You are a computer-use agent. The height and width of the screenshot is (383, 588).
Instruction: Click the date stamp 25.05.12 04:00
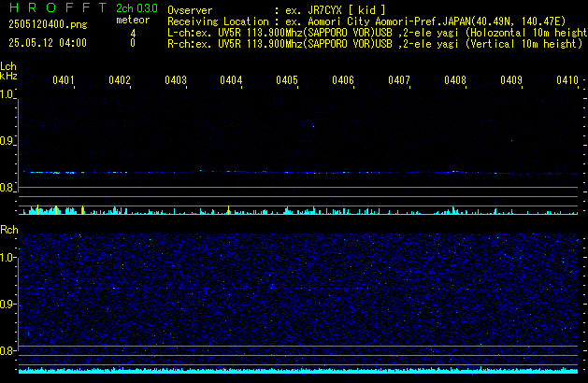tap(48, 43)
